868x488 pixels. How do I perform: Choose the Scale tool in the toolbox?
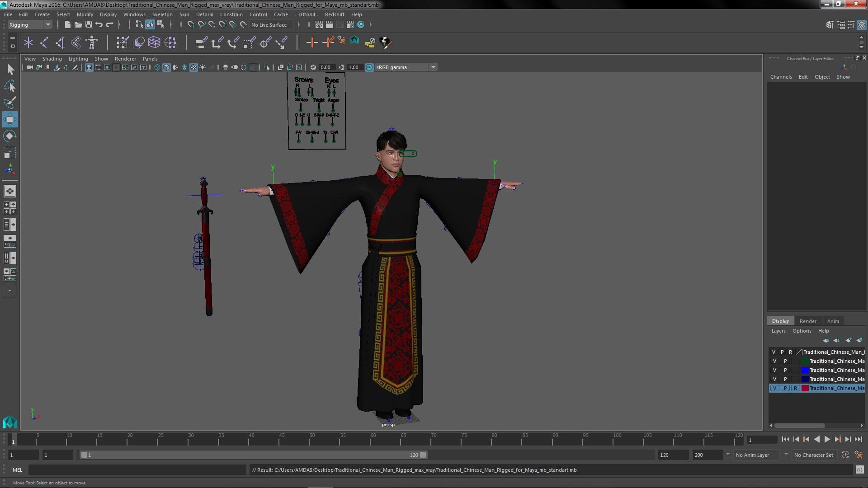click(9, 153)
